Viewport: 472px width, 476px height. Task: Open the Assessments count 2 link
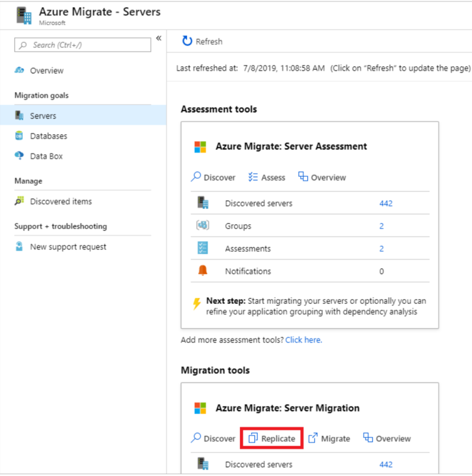382,249
